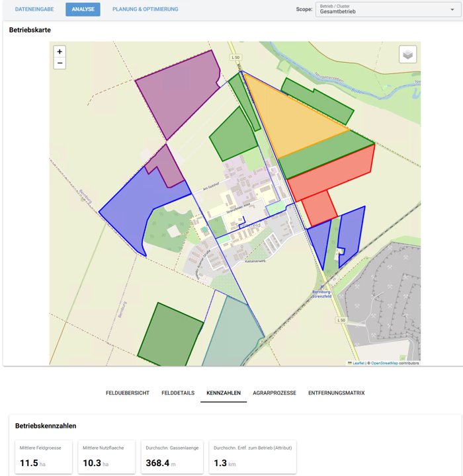Open the OpenStreetMap contributors link

(x=384, y=363)
